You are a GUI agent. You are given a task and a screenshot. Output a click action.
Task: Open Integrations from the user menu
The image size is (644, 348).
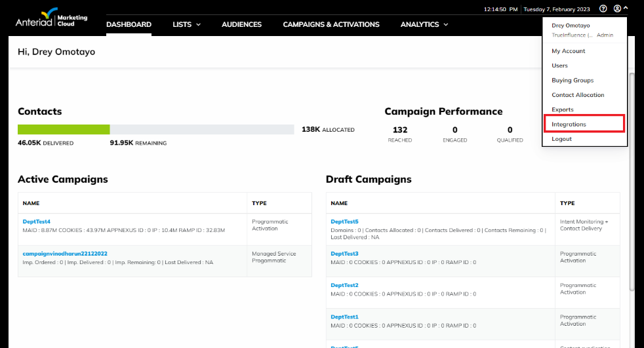tap(569, 125)
